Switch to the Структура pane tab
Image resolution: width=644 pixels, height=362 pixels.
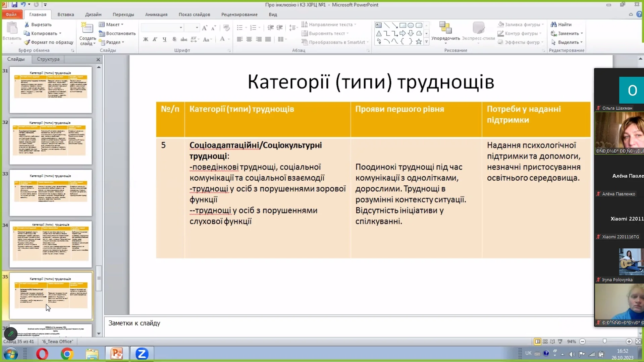48,59
